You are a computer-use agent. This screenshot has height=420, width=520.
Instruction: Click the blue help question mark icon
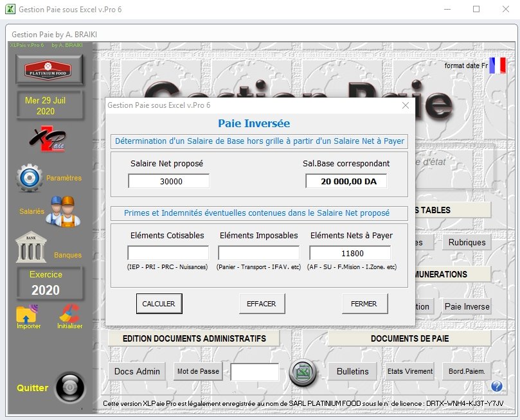[496, 386]
